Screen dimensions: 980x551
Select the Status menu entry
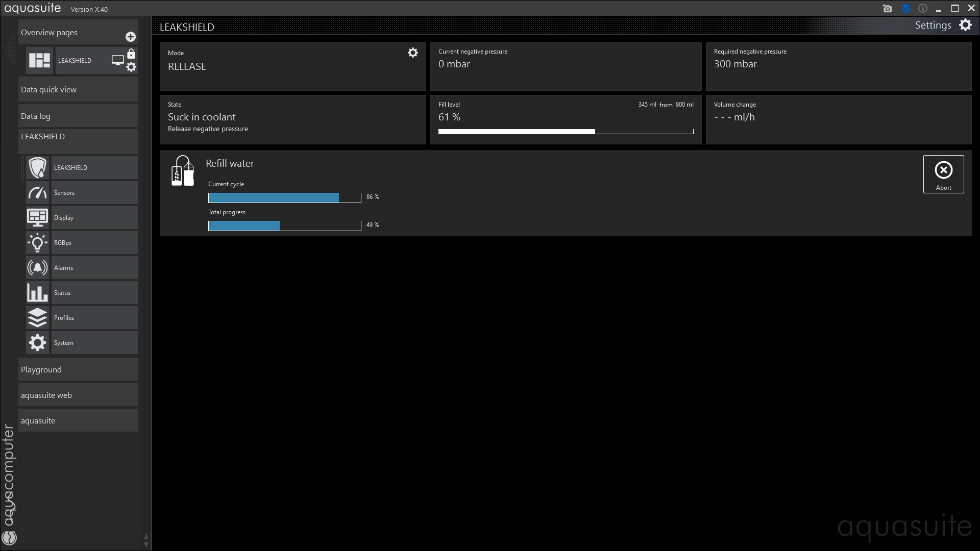94,293
